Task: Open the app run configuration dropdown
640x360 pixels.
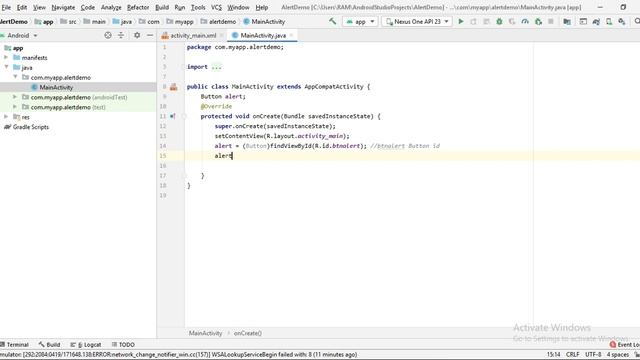Action: point(360,22)
